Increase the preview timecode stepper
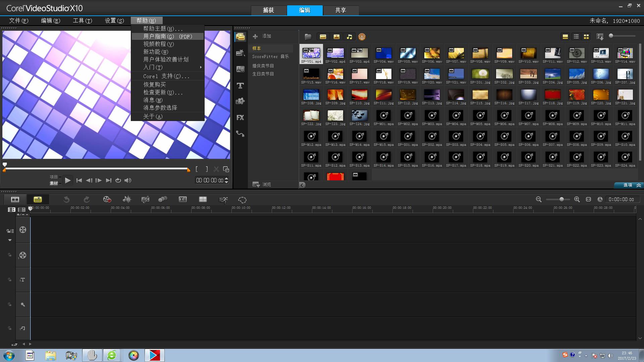Screen dimensions: 644x362 click(226, 179)
